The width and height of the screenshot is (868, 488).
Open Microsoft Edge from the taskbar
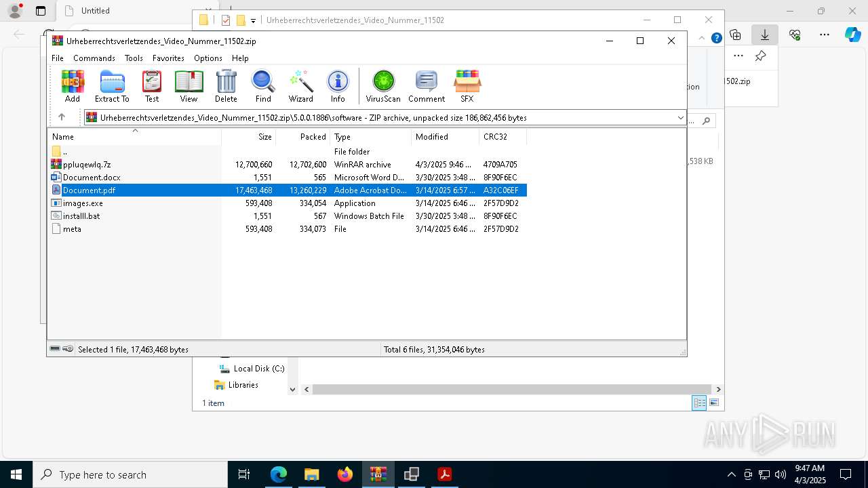coord(279,474)
